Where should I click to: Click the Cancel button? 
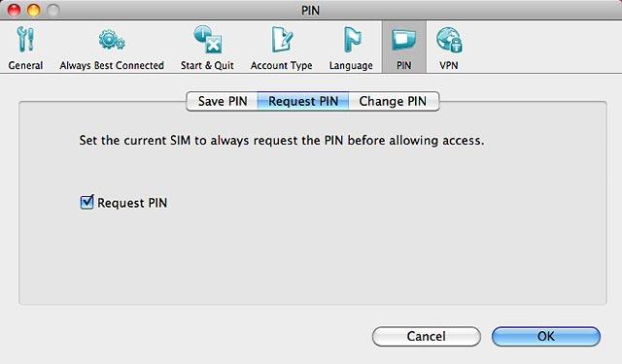coord(427,336)
